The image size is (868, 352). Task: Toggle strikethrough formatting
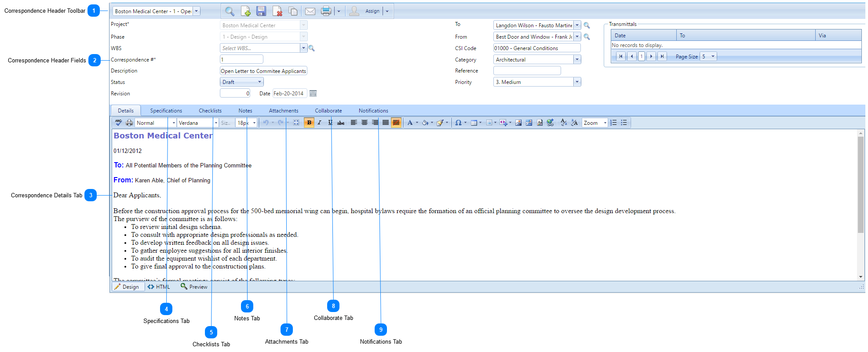point(341,123)
